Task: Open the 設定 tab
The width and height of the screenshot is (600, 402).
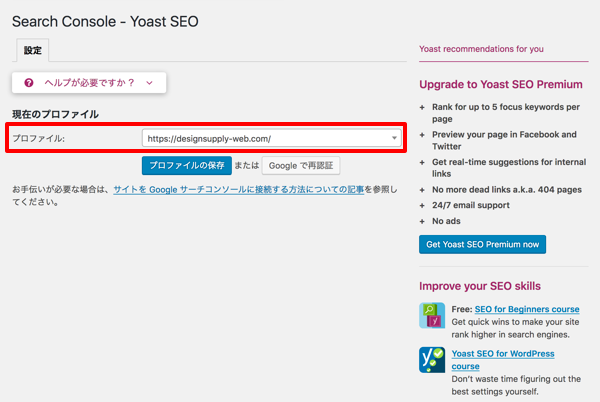Action: (33, 50)
